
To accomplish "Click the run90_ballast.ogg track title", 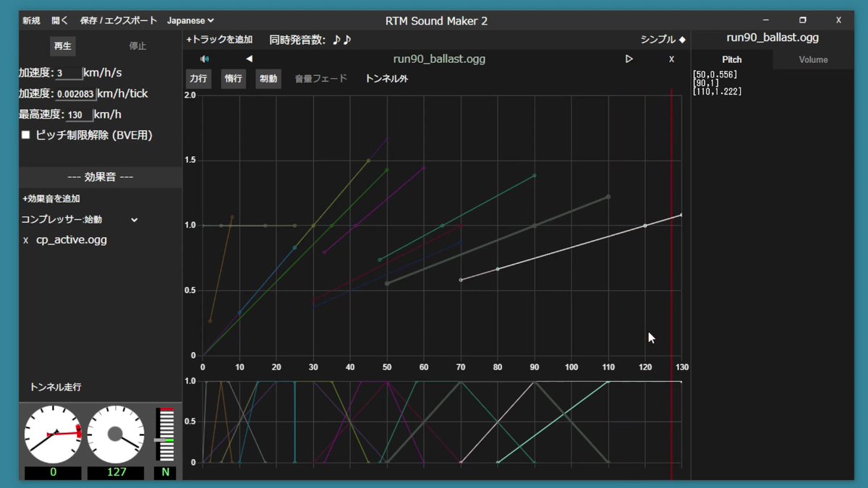I will [439, 59].
